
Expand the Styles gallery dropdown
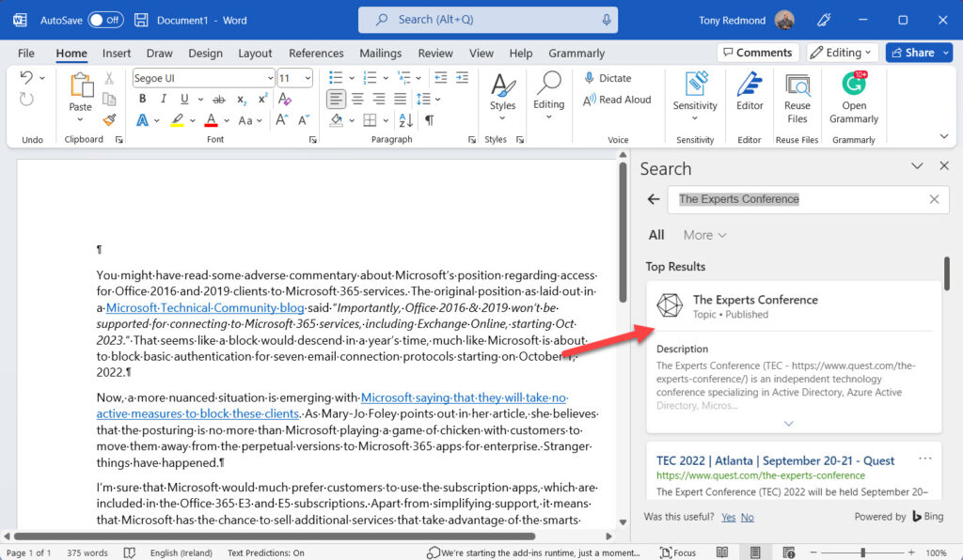502,117
